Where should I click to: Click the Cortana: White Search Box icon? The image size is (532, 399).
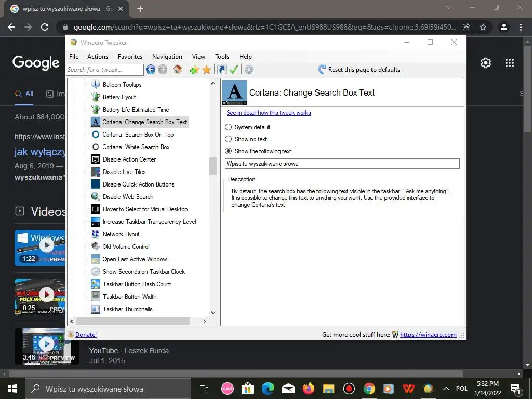96,147
